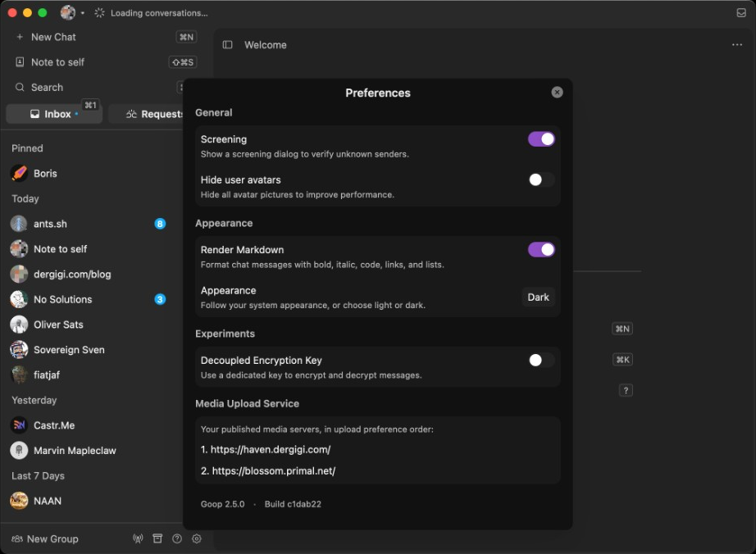Open Note to self shortcut row

[x=103, y=62]
